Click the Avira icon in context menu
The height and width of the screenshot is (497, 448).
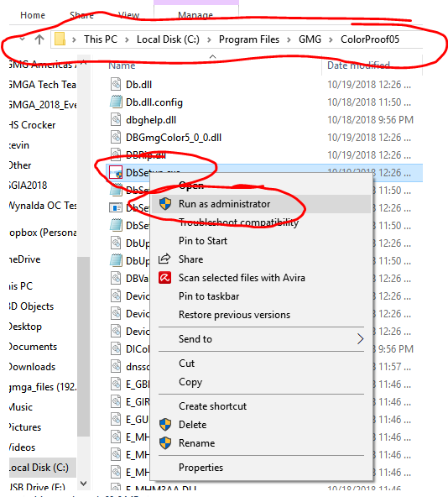(x=164, y=278)
